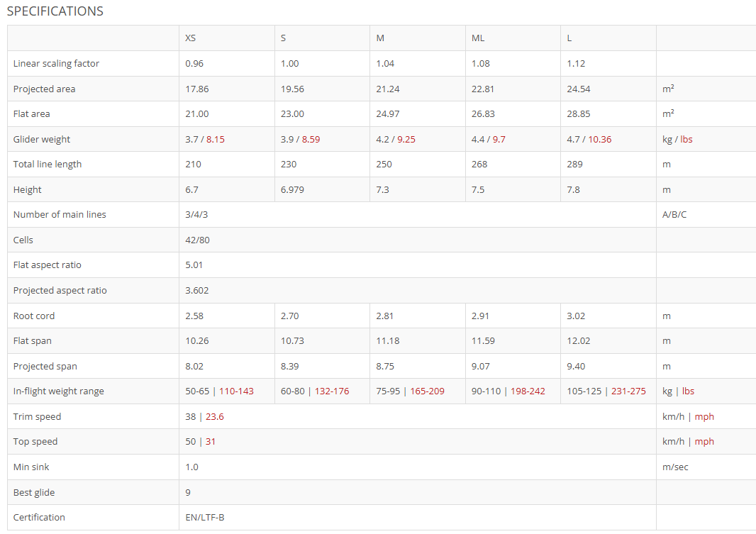Screen dimensions: 756x534
Task: Click the Number of main lines label
Action: (x=60, y=215)
